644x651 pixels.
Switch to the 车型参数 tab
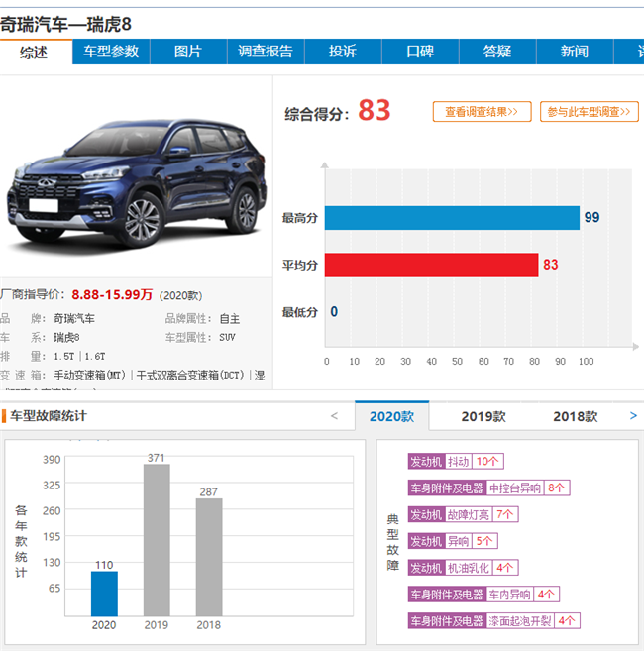coord(111,52)
